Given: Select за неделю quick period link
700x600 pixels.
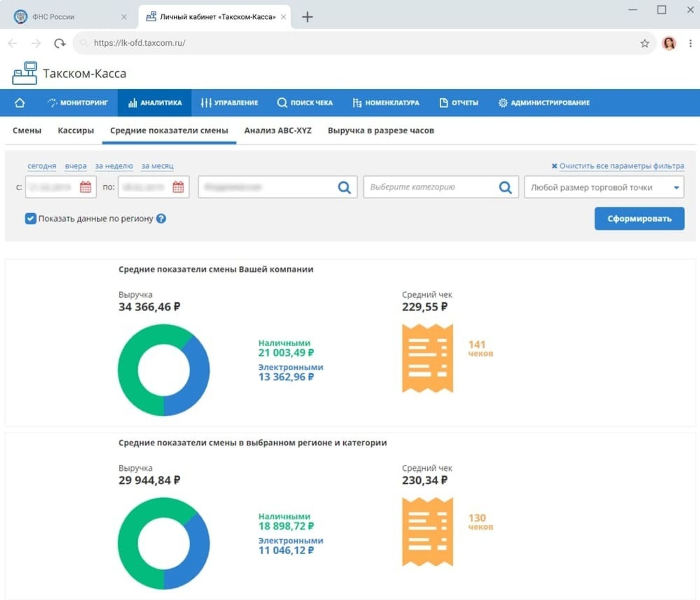Looking at the screenshot, I should (x=114, y=166).
